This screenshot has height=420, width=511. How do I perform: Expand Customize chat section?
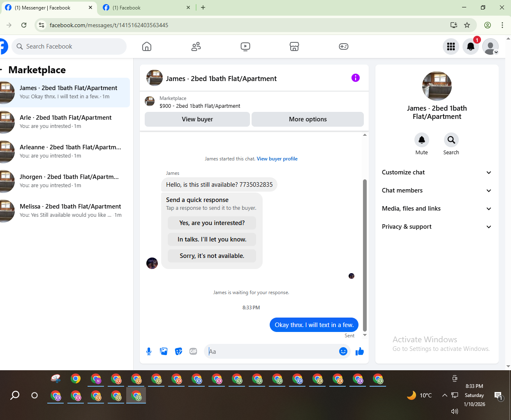tap(437, 172)
